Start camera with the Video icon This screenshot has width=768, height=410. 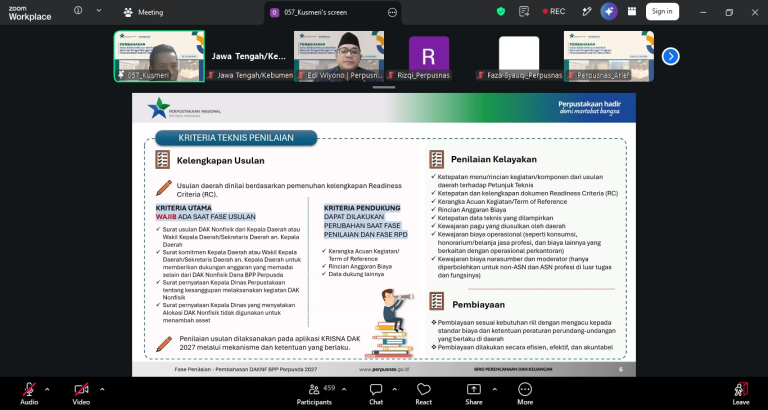point(81,389)
